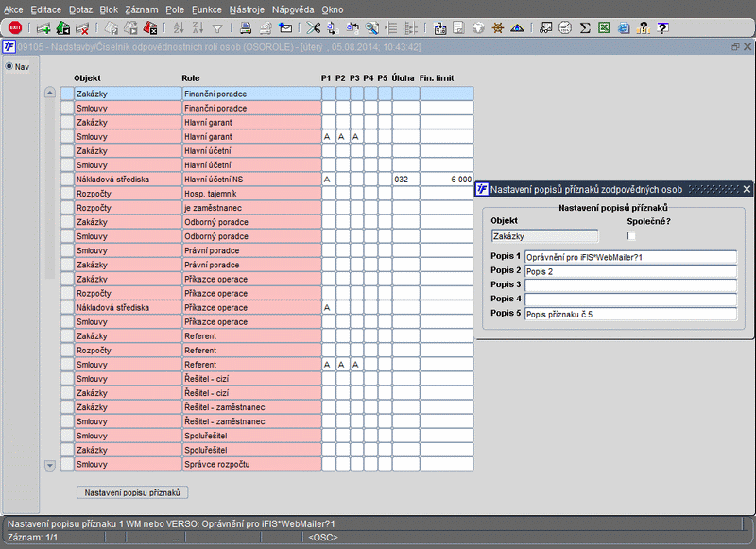
Task: Open the Funkce menu
Action: 207,9
